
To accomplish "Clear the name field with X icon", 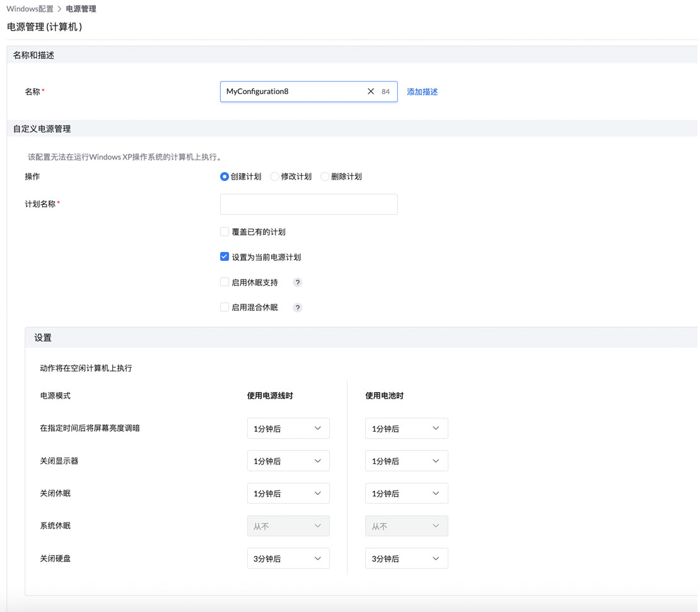I will [x=371, y=91].
